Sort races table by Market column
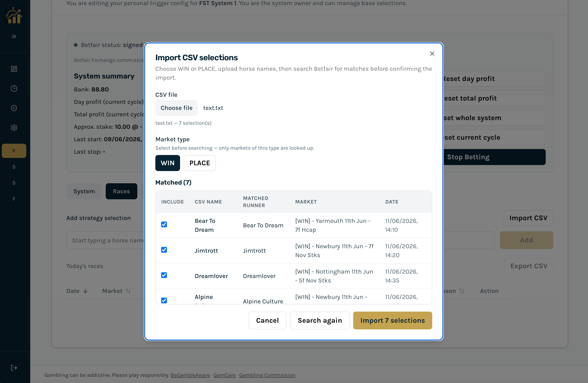The image size is (588, 383). [116, 291]
